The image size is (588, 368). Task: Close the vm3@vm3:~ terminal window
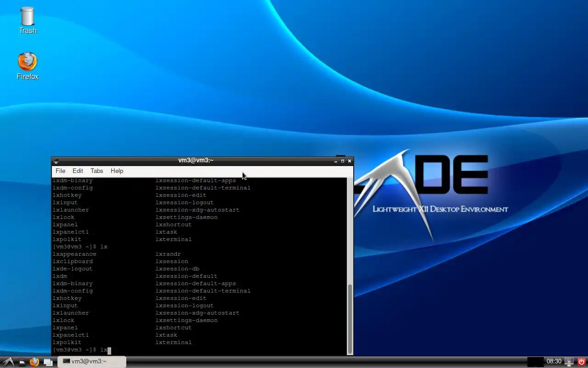pyautogui.click(x=350, y=161)
